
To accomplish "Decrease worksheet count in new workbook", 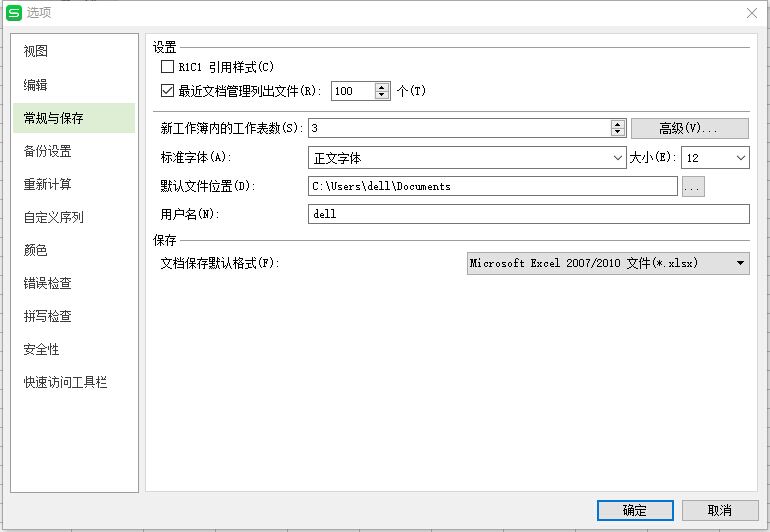I will [617, 133].
